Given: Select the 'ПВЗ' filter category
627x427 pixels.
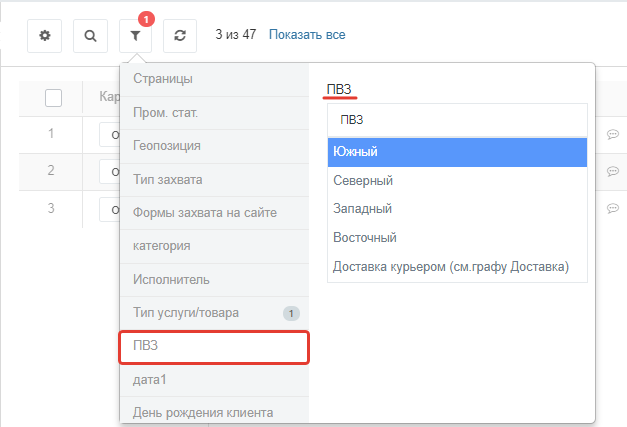Looking at the screenshot, I should point(214,347).
